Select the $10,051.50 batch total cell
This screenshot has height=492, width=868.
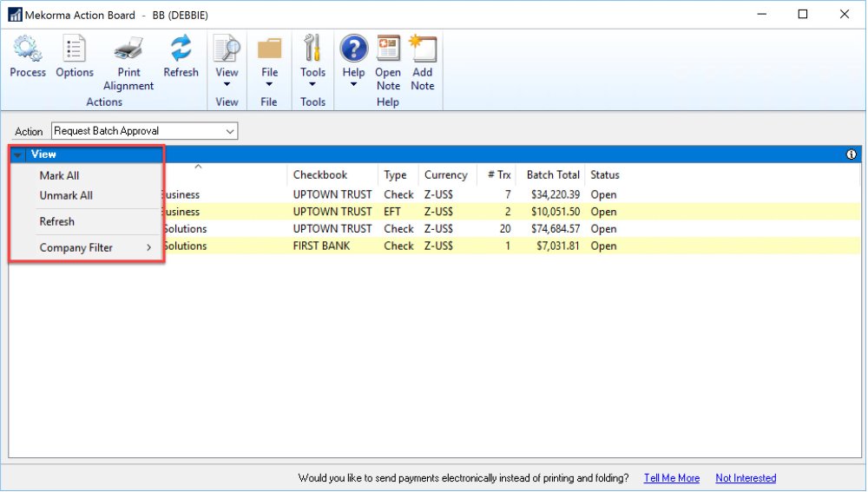556,212
